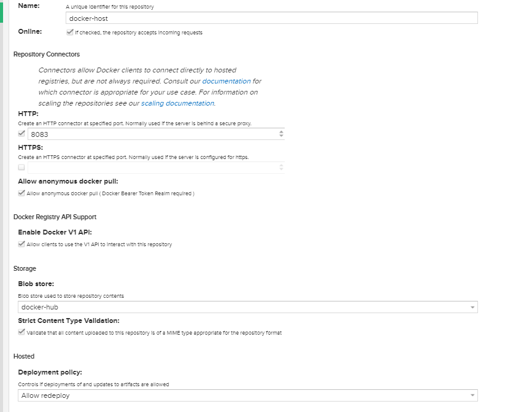
Task: Uncheck Allow anonymous docker pull
Action: tap(22, 193)
